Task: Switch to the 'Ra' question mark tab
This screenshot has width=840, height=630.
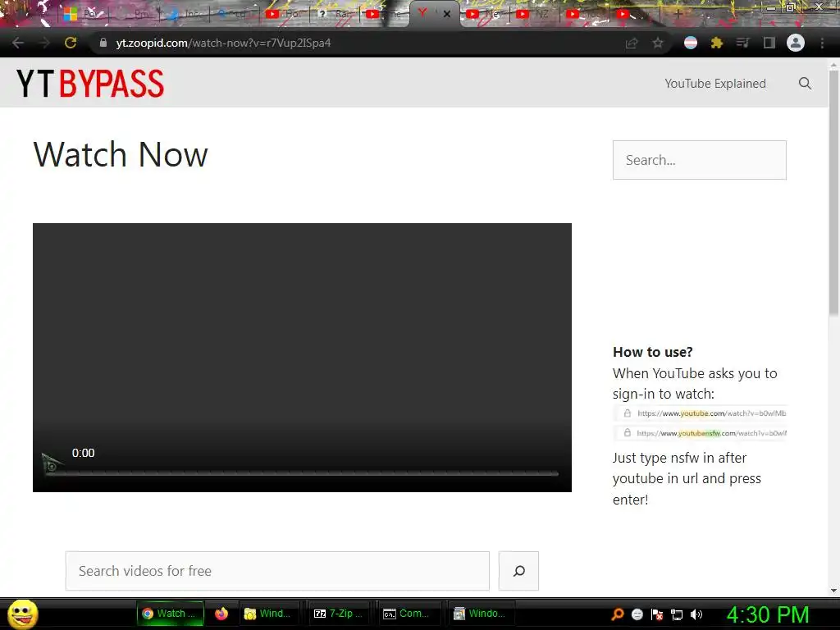Action: tap(335, 14)
